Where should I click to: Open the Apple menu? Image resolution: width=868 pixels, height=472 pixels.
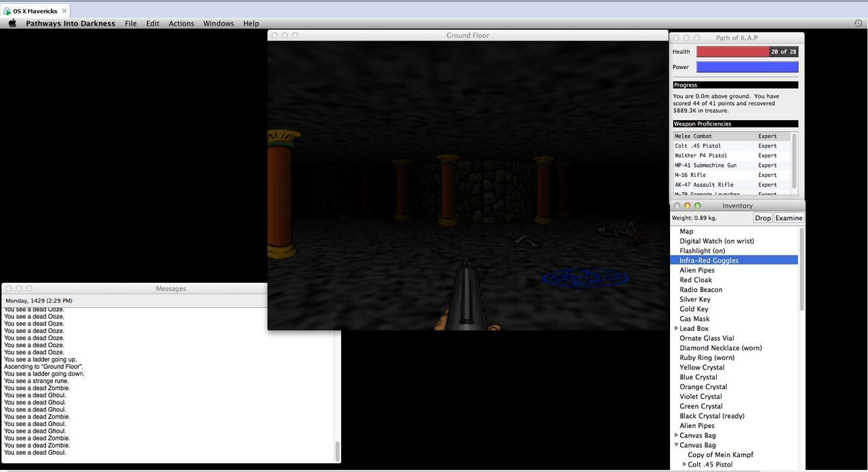click(12, 23)
